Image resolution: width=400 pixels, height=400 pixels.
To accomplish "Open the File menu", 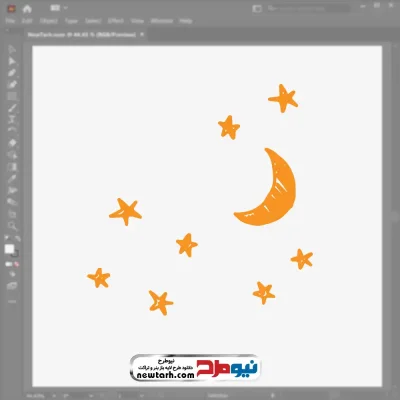I will point(10,21).
